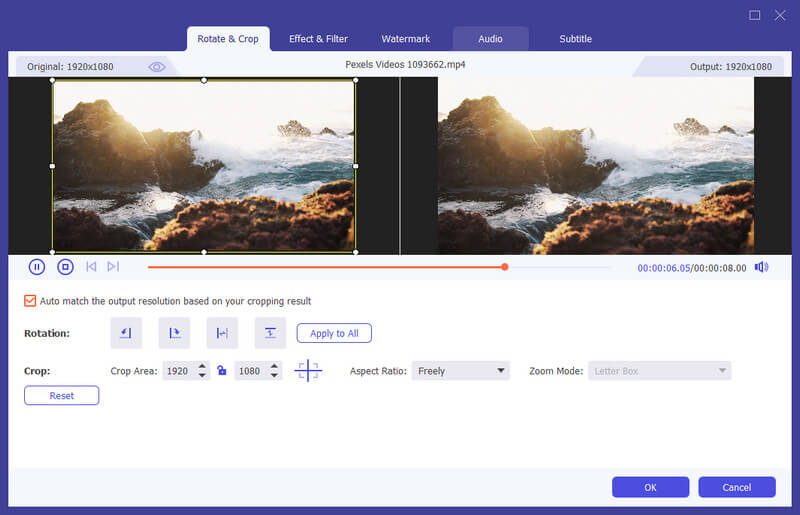Click the timestamp 00:00:06.05
This screenshot has width=800, height=515.
664,268
